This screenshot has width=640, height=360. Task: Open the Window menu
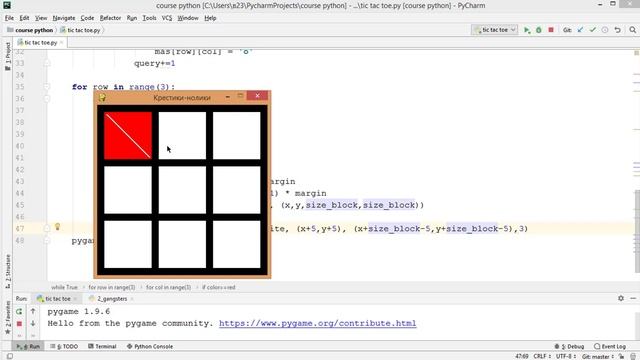[188, 18]
